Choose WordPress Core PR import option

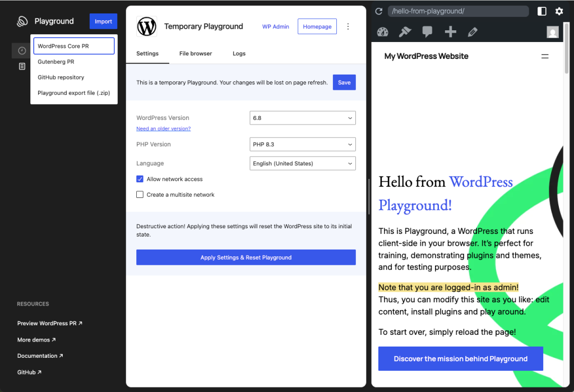pos(74,46)
